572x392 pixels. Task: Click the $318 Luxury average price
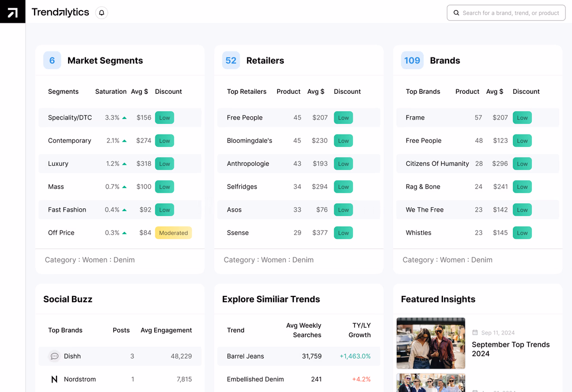[x=144, y=164]
